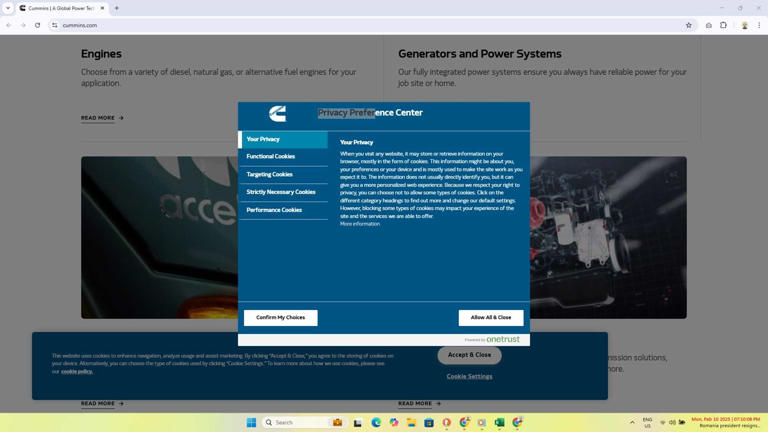This screenshot has width=768, height=432.
Task: Show hidden system tray icons
Action: point(632,422)
